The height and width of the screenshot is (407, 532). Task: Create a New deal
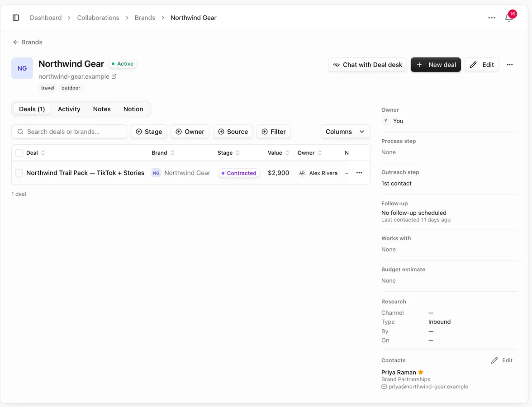coord(436,65)
